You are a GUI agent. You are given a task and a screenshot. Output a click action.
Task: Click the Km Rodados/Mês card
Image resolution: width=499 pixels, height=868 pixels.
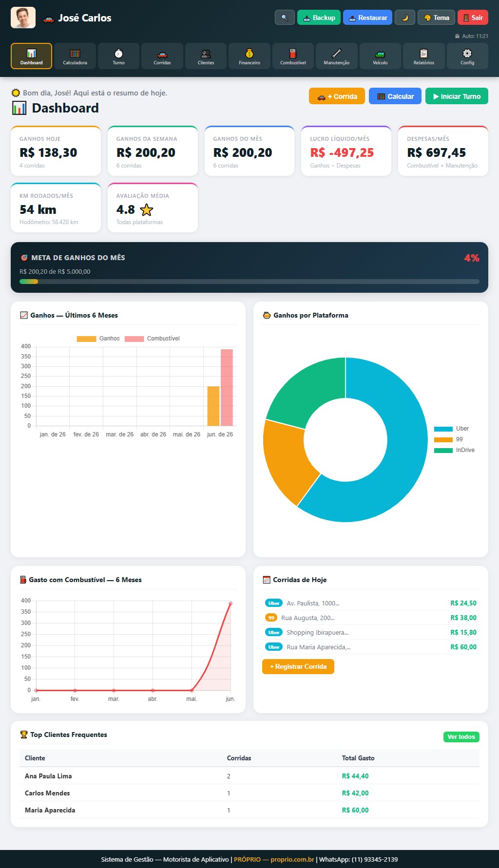[x=56, y=208]
